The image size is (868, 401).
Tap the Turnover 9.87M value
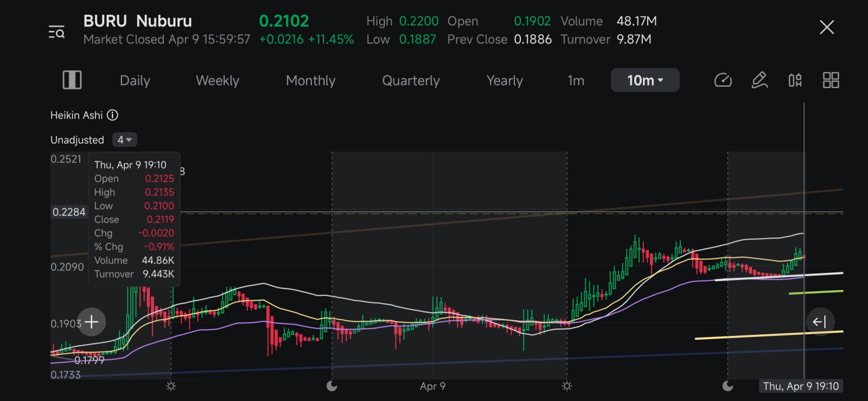pyautogui.click(x=634, y=40)
